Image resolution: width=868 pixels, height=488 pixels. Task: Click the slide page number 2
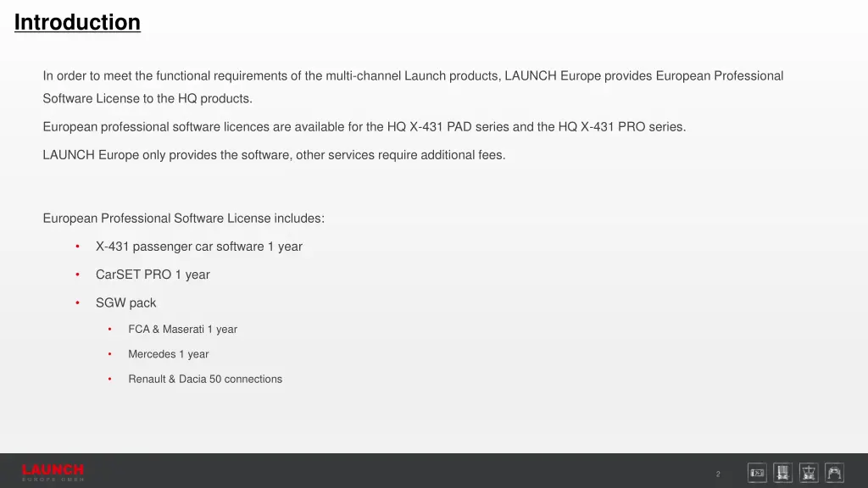coord(718,474)
